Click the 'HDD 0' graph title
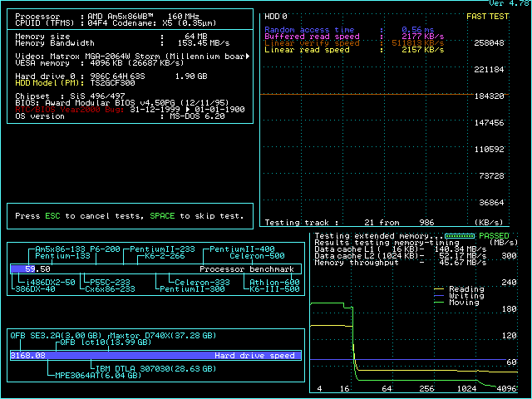Viewport: 532px width, 399px height. click(275, 17)
